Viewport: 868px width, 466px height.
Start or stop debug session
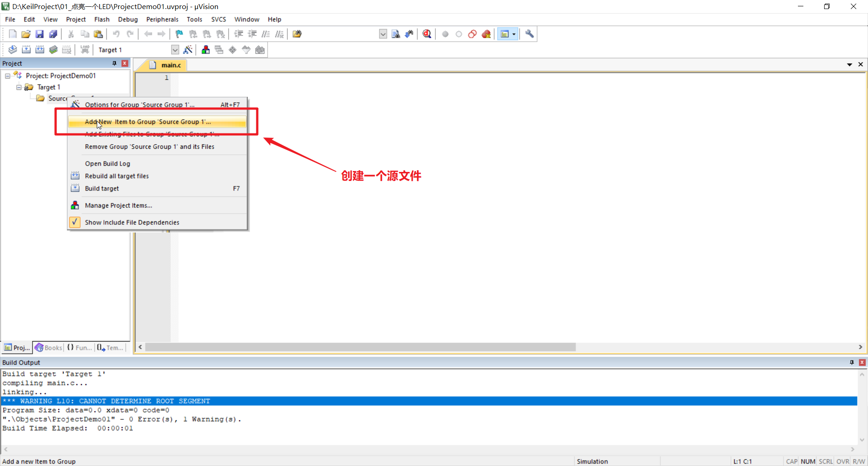[x=427, y=34]
